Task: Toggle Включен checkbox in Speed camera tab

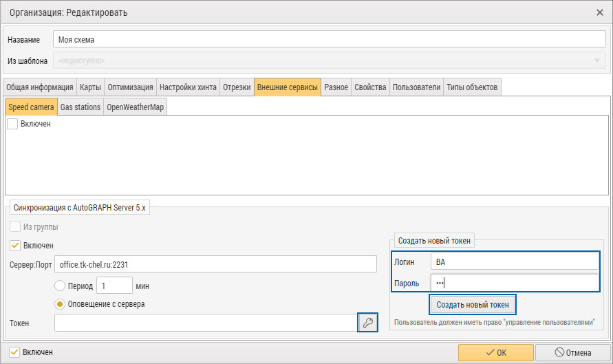Action: coord(12,124)
